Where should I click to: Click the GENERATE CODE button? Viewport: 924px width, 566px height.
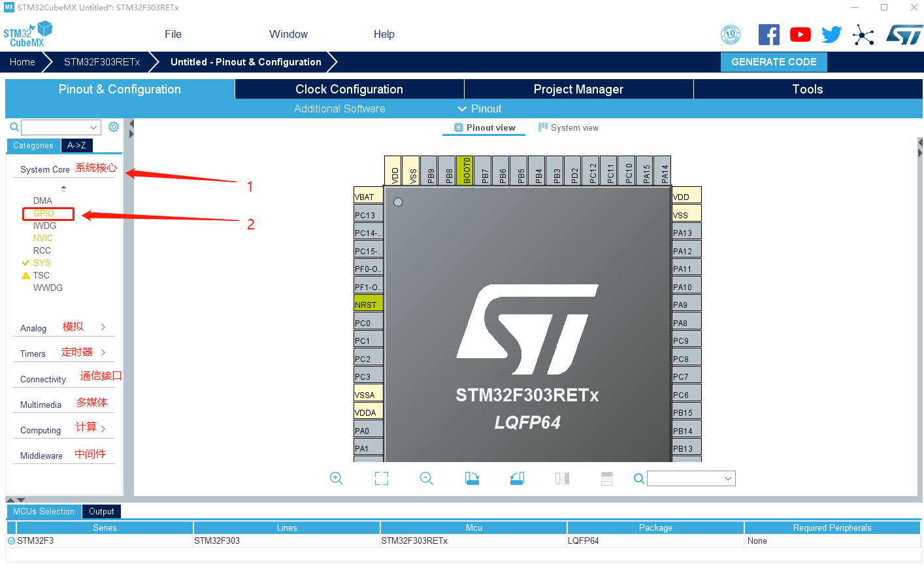pos(774,61)
